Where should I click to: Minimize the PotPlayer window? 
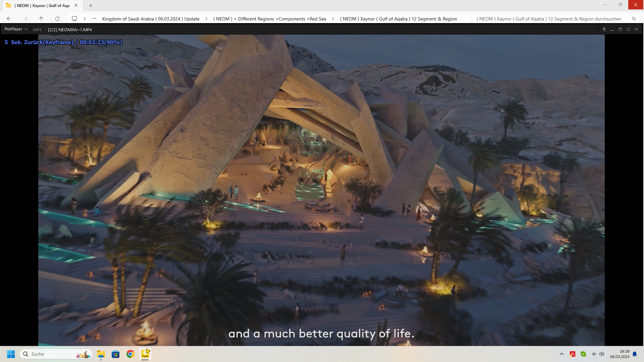coord(612,29)
